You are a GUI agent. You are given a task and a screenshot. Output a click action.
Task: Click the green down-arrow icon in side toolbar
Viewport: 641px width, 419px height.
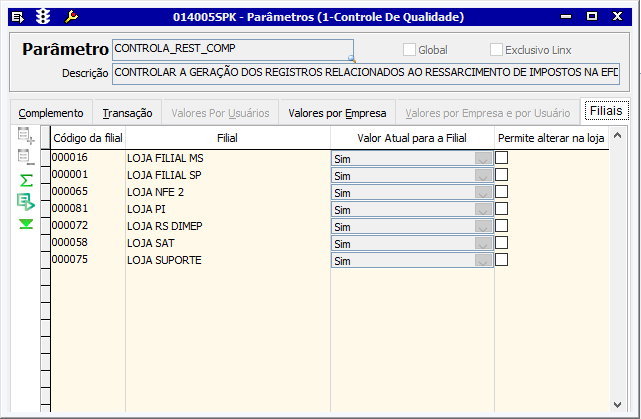26,223
